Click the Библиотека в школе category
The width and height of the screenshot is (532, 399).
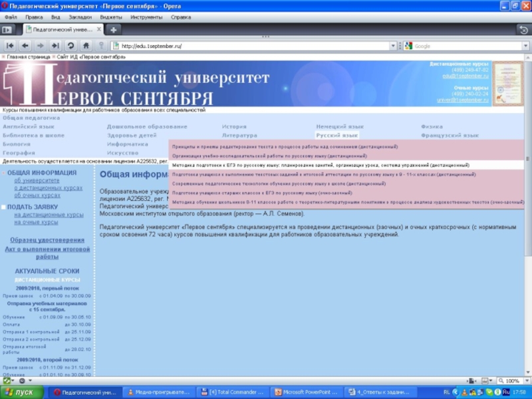[x=33, y=136]
